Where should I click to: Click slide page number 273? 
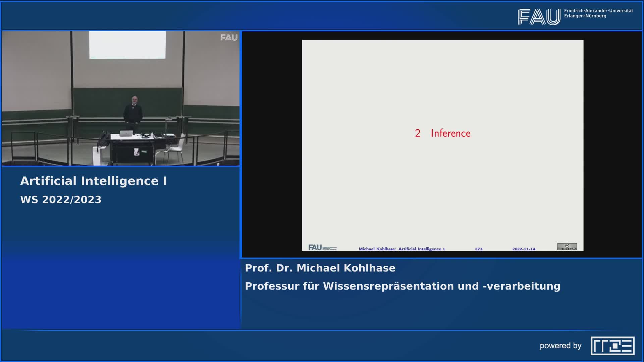(x=479, y=249)
